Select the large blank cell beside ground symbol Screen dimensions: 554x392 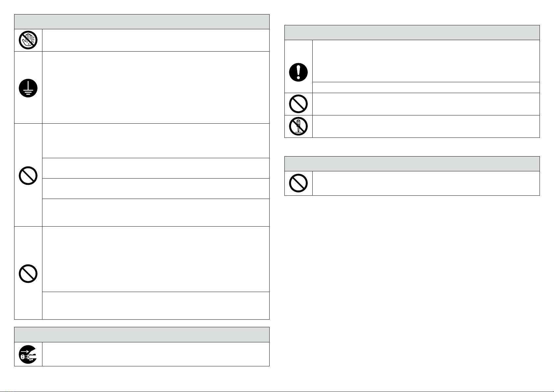(156, 87)
